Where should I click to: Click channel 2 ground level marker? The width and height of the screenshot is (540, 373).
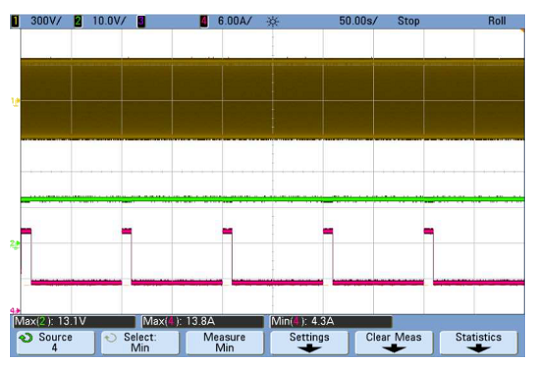point(14,244)
